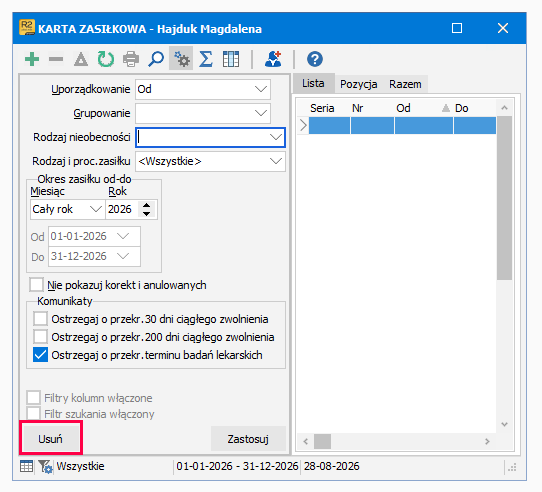Screen dimensions: 542x492
Task: Enable warning for 30 days continuous leave
Action: (x=40, y=318)
